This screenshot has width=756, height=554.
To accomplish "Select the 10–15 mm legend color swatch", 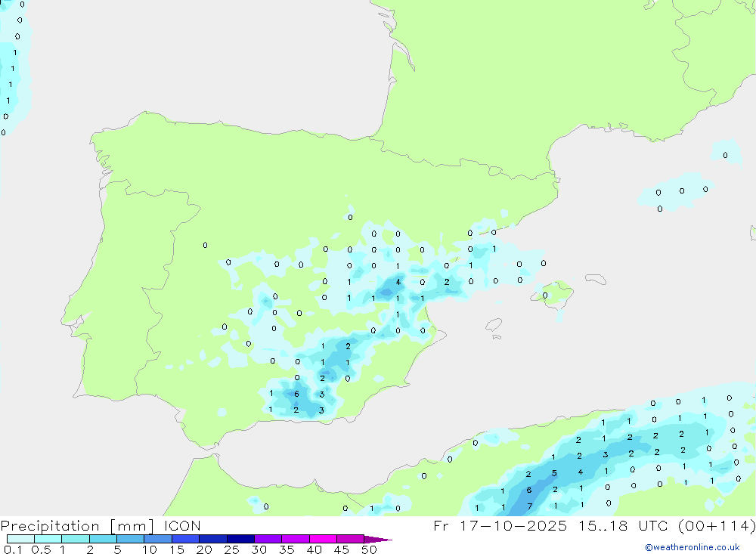I will pos(158,539).
